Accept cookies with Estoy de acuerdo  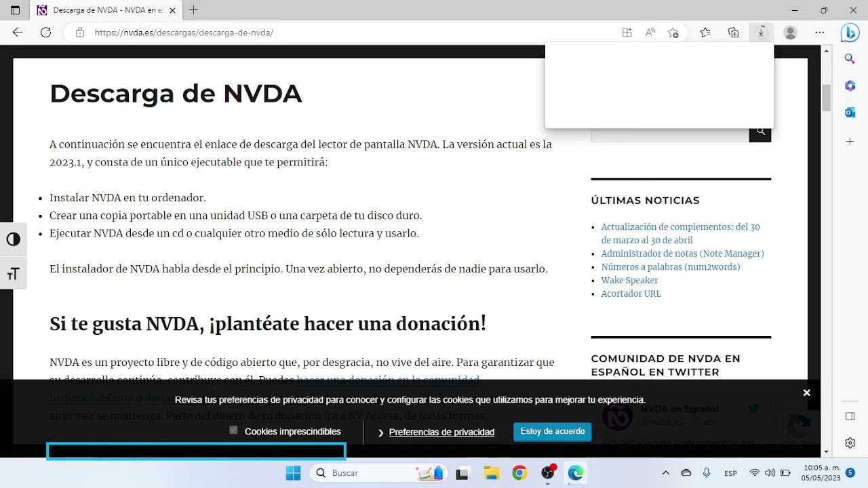click(x=552, y=432)
